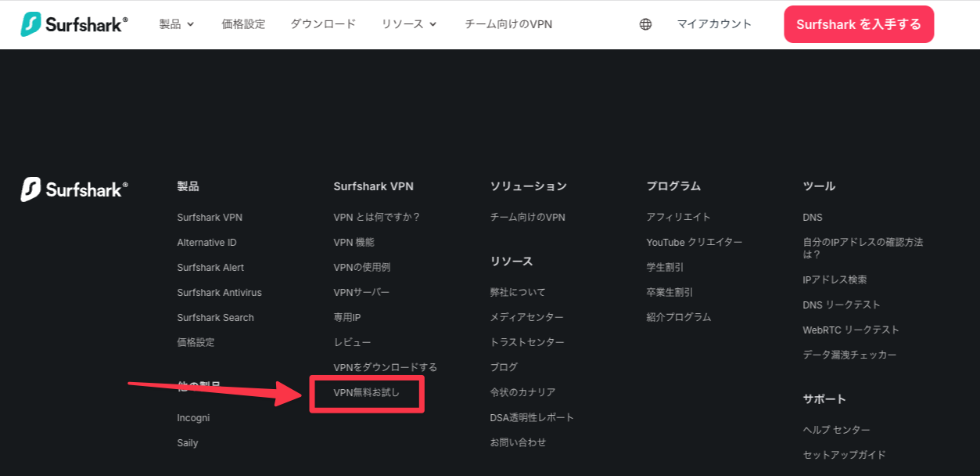Open the language globe icon
The image size is (980, 476).
645,24
